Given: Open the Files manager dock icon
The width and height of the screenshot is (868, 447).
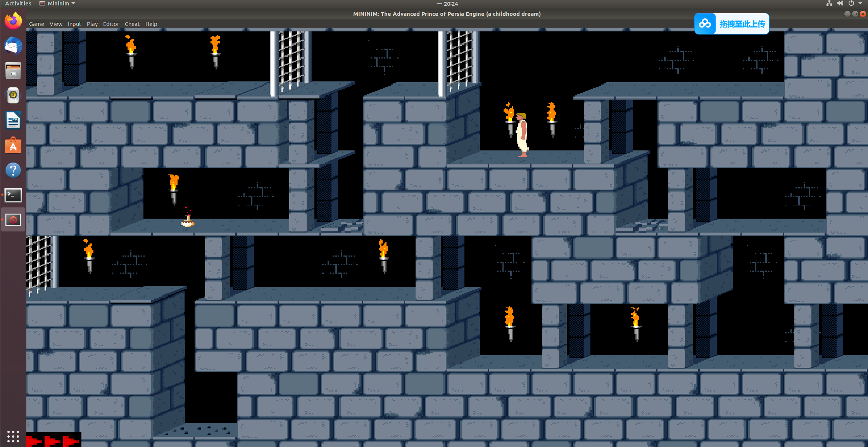Looking at the screenshot, I should pos(13,71).
